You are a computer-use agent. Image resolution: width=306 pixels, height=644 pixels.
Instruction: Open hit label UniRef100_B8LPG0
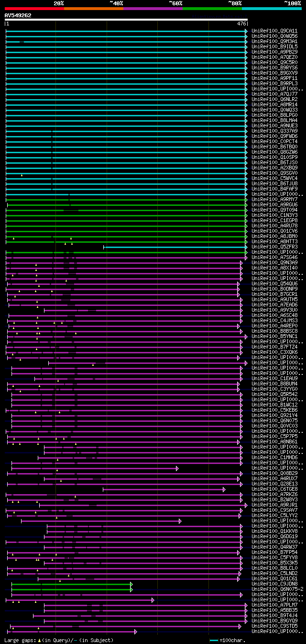pos(274,115)
